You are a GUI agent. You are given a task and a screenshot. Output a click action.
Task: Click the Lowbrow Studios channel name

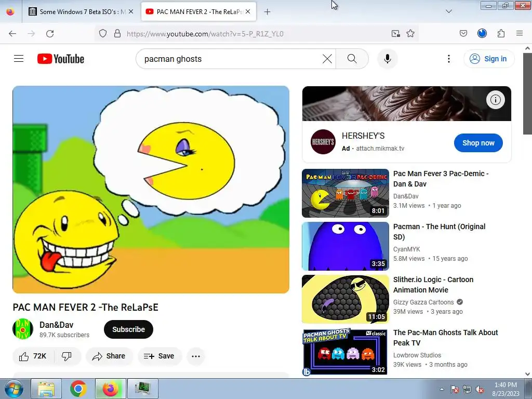pyautogui.click(x=417, y=355)
